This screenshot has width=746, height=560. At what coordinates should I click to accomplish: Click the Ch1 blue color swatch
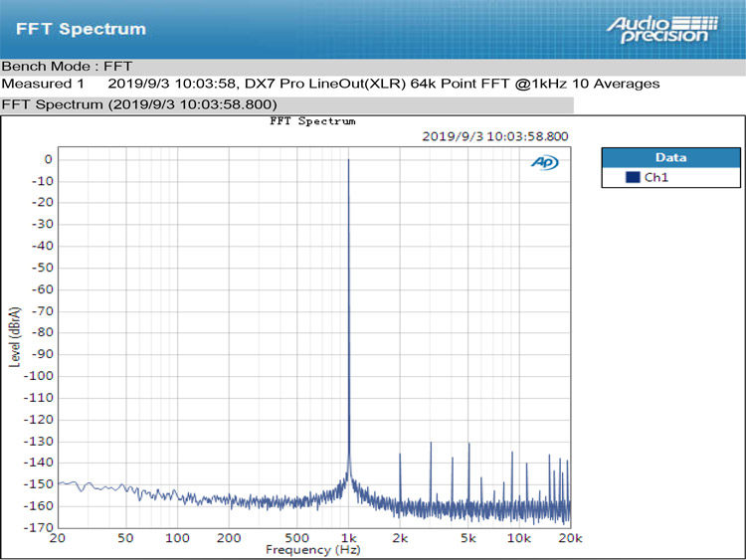tap(633, 177)
